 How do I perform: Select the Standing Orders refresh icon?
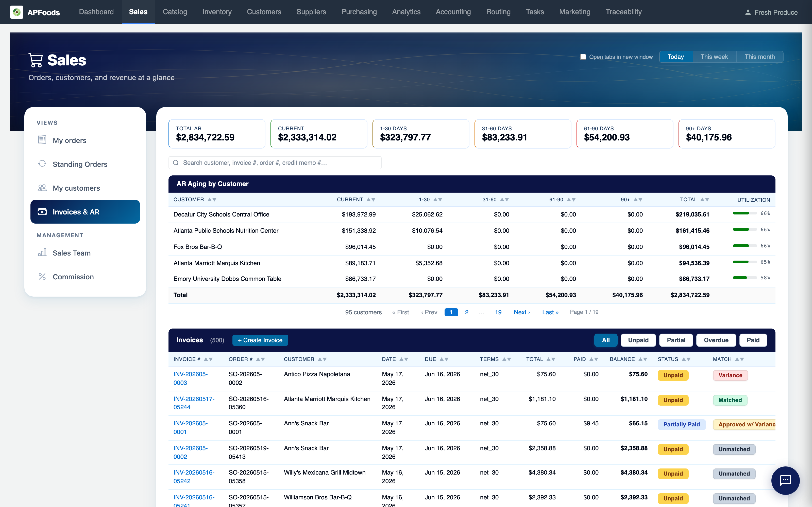[x=42, y=164]
